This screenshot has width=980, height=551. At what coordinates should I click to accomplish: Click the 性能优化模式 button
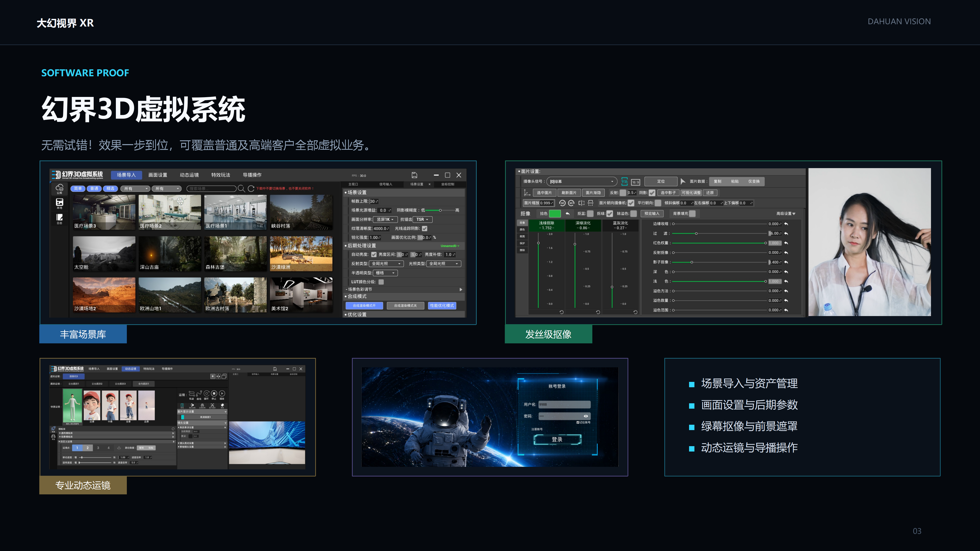pyautogui.click(x=442, y=306)
